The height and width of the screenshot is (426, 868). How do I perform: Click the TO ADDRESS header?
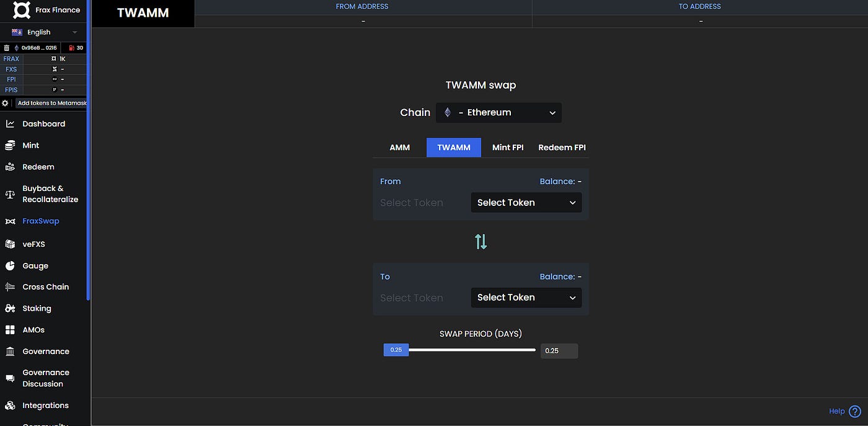[700, 7]
